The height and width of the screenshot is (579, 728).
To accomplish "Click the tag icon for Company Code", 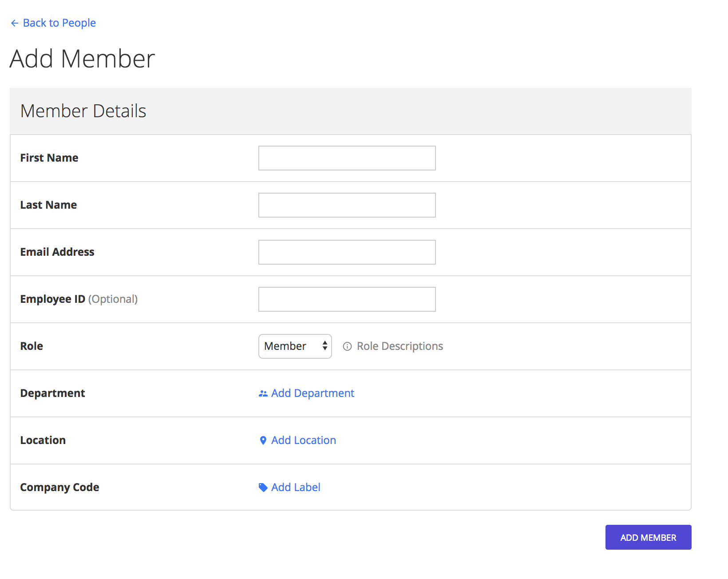I will click(x=263, y=488).
